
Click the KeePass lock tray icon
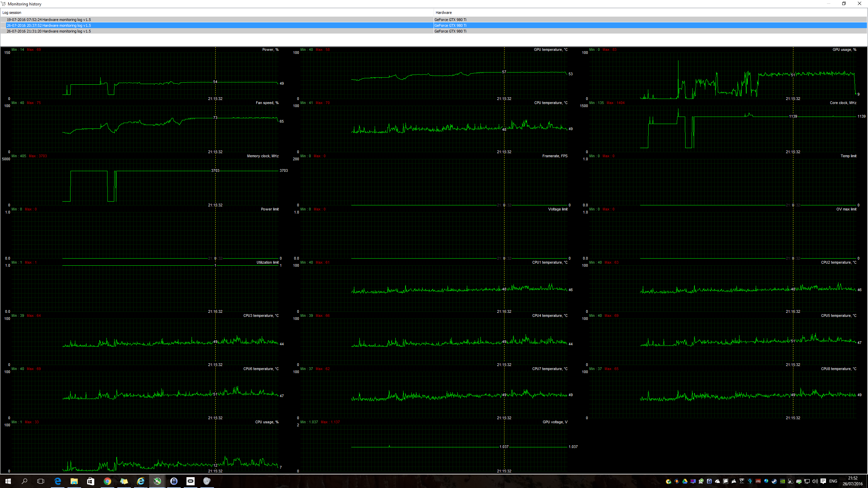pos(709,481)
